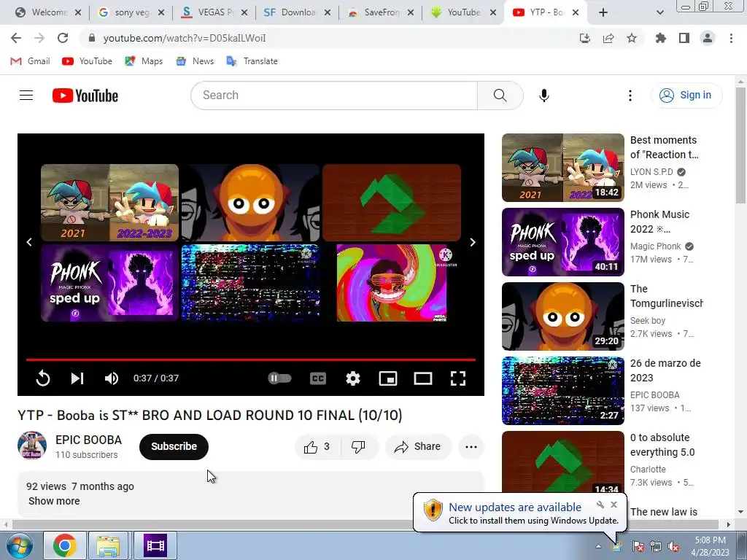The height and width of the screenshot is (560, 747).
Task: Open 0 to absolute everything 5.0 video
Action: [563, 462]
